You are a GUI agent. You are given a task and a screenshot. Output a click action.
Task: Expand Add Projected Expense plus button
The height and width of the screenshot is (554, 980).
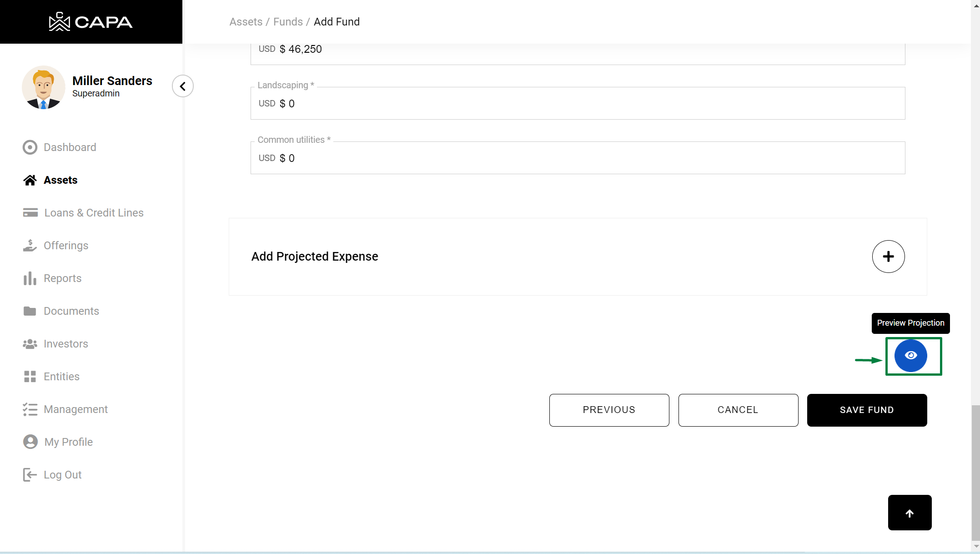click(x=888, y=257)
